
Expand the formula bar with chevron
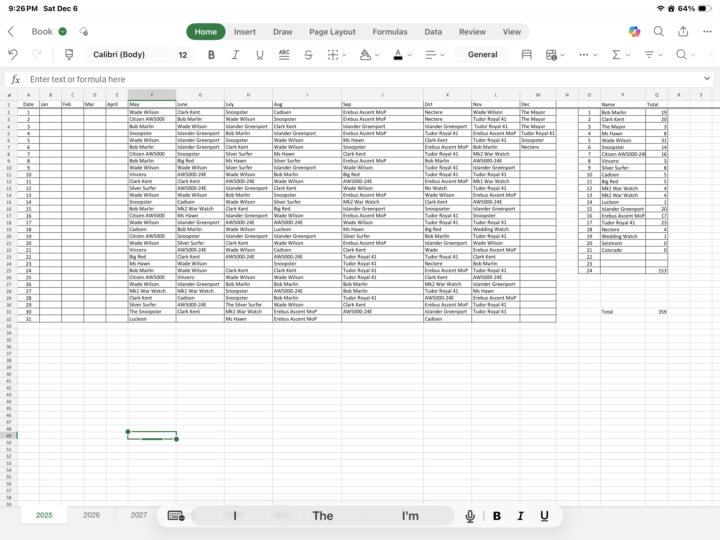click(x=707, y=79)
